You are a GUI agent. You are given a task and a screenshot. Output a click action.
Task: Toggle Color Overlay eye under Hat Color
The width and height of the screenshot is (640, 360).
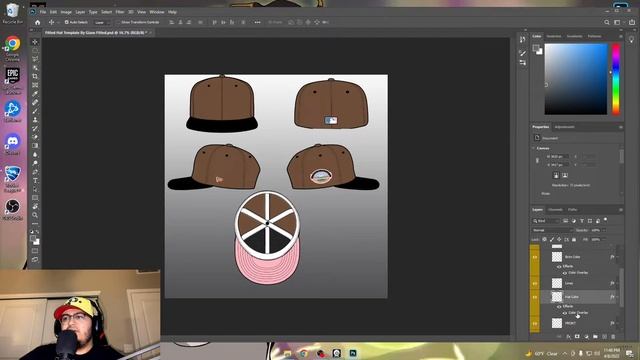[565, 313]
